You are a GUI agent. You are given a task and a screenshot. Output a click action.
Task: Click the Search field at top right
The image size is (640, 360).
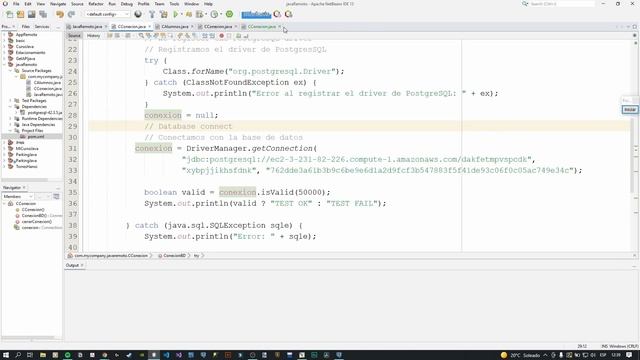coord(562,4)
